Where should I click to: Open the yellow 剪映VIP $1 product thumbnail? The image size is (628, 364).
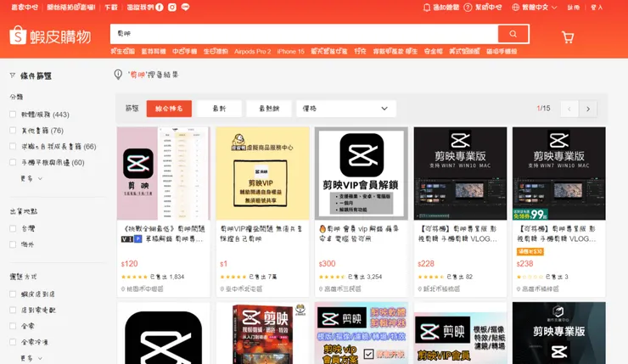click(x=262, y=173)
